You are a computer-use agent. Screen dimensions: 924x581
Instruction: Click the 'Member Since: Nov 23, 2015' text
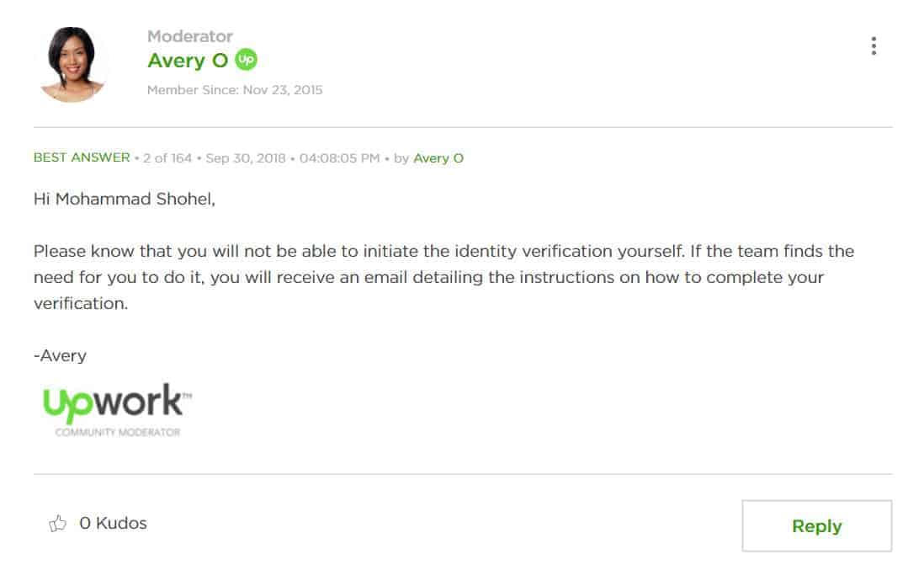pyautogui.click(x=235, y=89)
